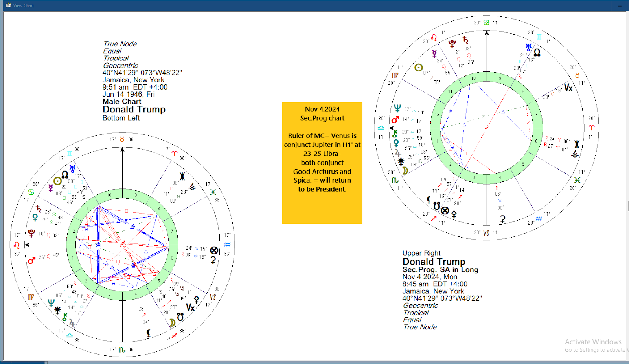The height and width of the screenshot is (364, 629).
Task: Click Taurus glyph atop natal chart
Action: point(122,139)
